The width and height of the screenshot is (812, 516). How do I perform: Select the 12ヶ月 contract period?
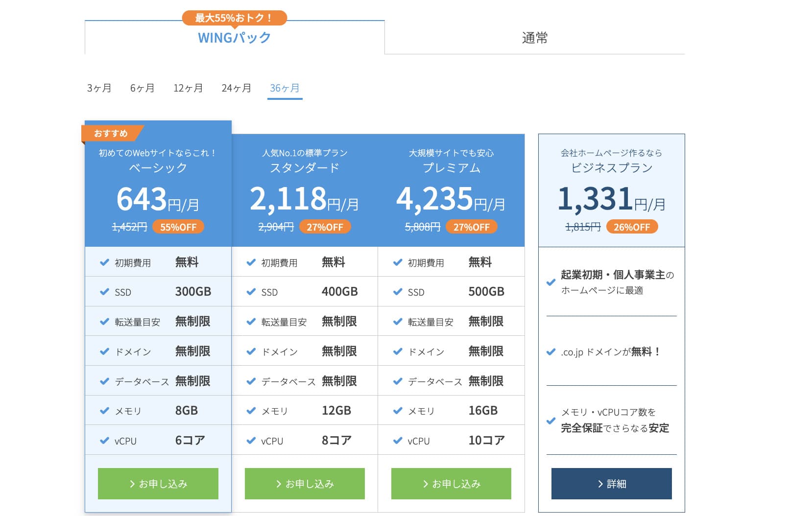(188, 88)
